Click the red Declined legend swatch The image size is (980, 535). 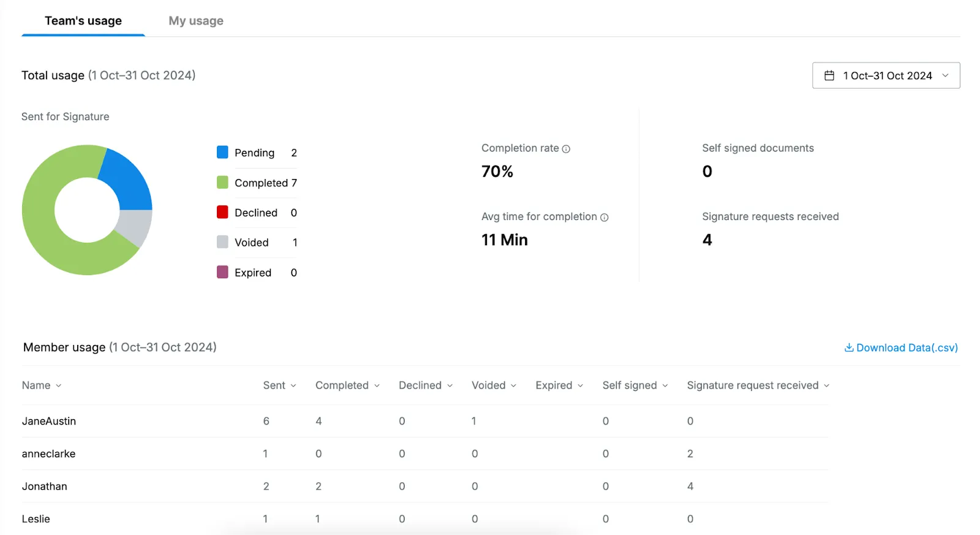222,212
